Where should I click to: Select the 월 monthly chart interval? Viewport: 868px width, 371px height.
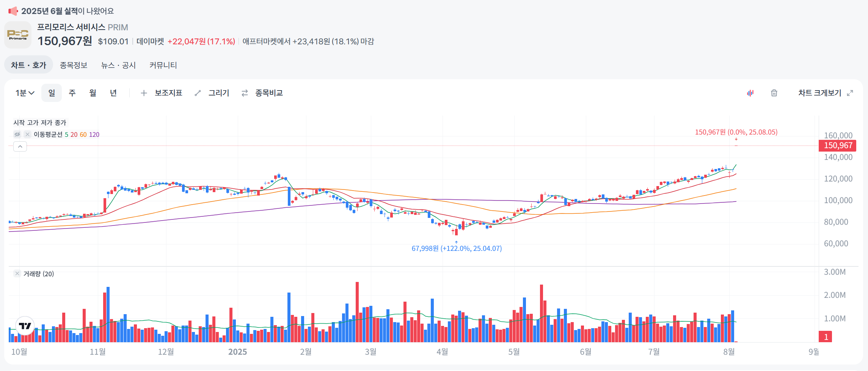93,93
